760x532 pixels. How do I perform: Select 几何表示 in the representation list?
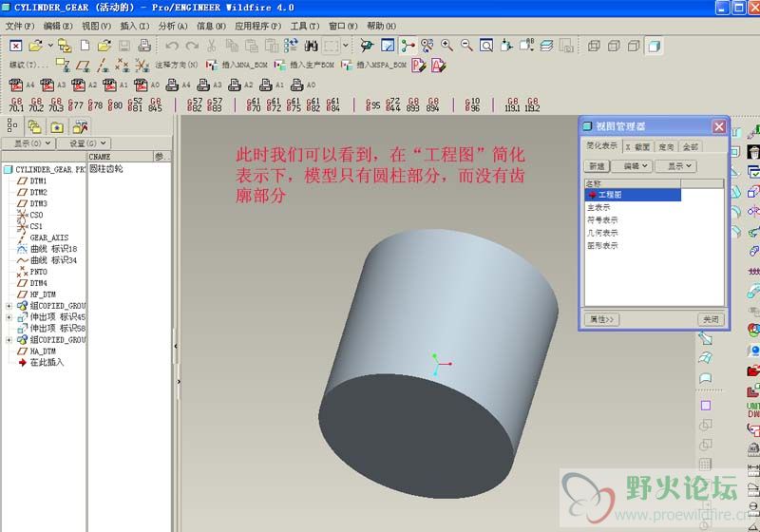[x=602, y=233]
